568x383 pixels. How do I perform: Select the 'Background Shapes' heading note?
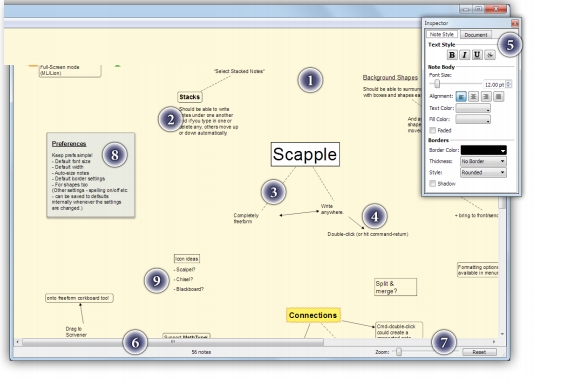pos(390,78)
